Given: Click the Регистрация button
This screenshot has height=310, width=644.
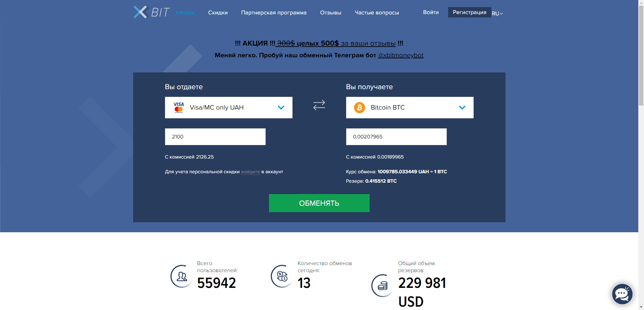Looking at the screenshot, I should click(x=470, y=12).
